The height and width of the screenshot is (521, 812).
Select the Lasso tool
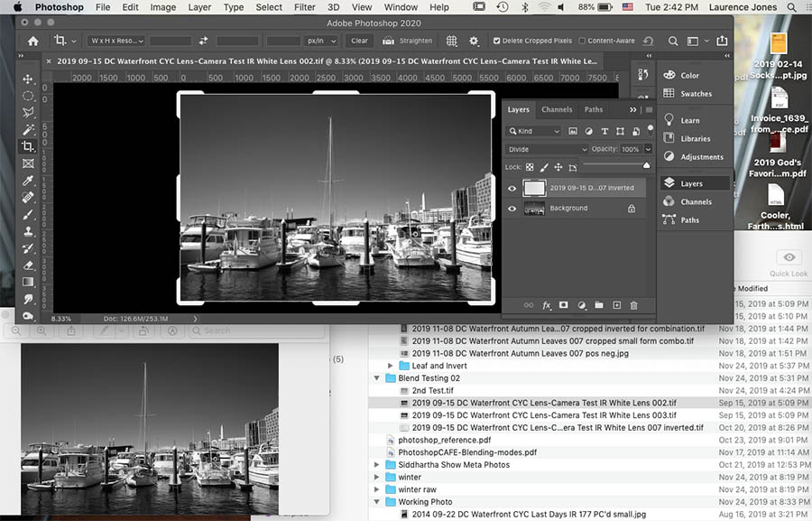(28, 113)
